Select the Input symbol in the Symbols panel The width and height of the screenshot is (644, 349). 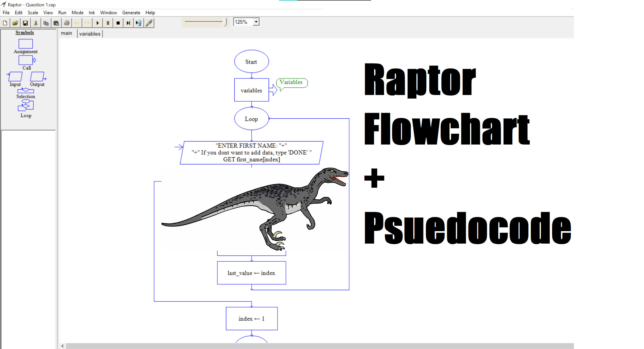coord(14,77)
